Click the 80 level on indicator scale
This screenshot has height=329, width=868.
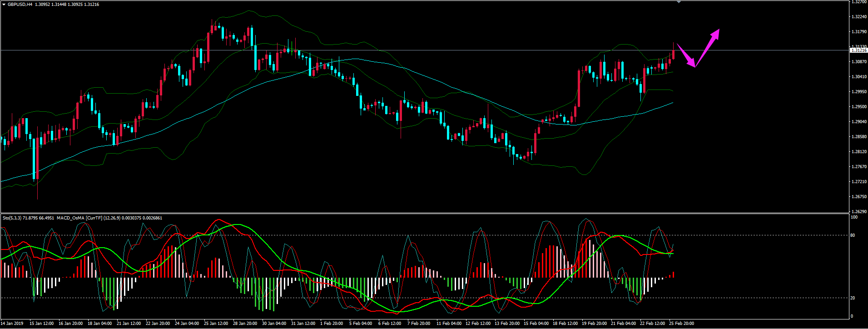(853, 235)
